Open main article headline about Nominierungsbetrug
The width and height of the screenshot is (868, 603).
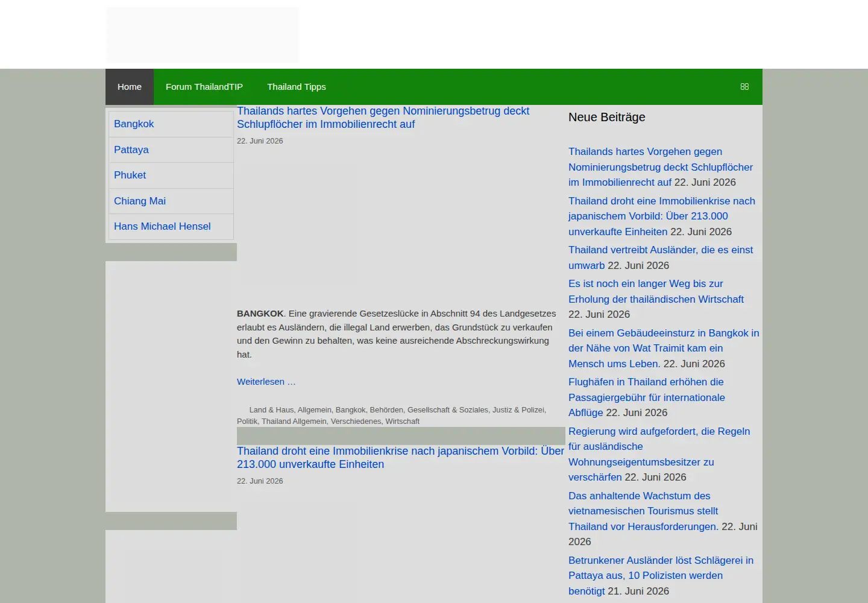click(x=383, y=118)
